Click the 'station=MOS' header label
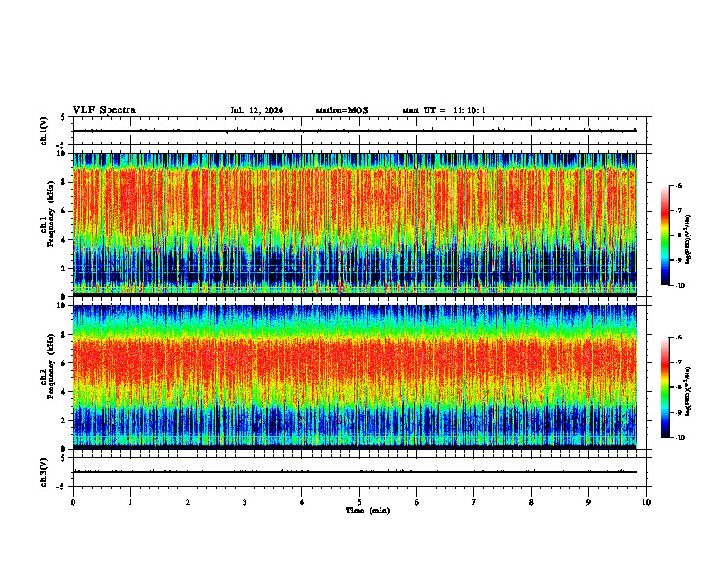Viewport: 728px width, 563px height. 342,110
